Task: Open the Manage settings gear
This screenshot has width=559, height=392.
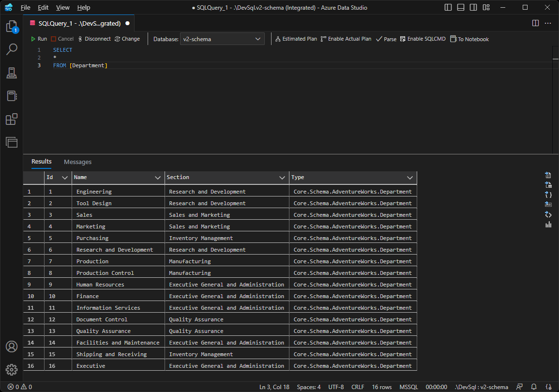Action: (12, 370)
